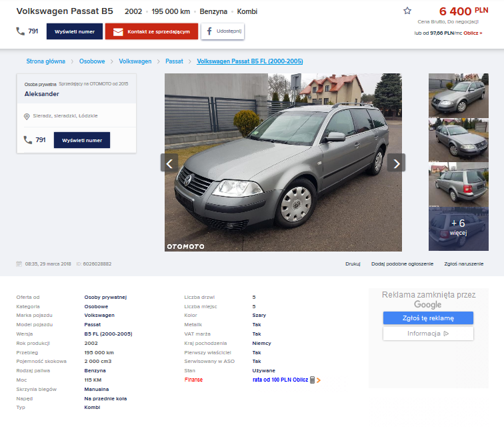Click envelope icon on contact seller button

(x=118, y=31)
